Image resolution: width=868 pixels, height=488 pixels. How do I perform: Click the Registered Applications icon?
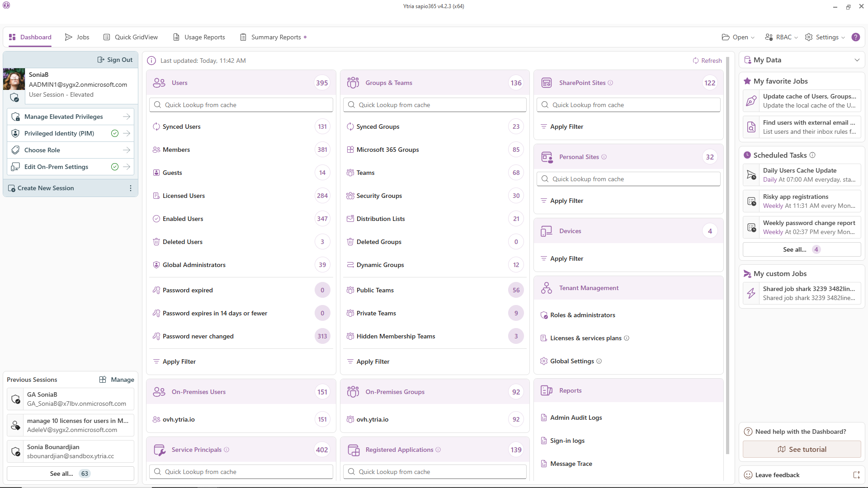(x=353, y=450)
